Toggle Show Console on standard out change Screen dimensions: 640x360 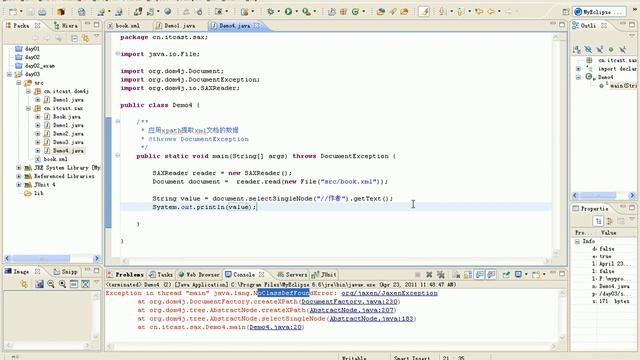(480, 275)
